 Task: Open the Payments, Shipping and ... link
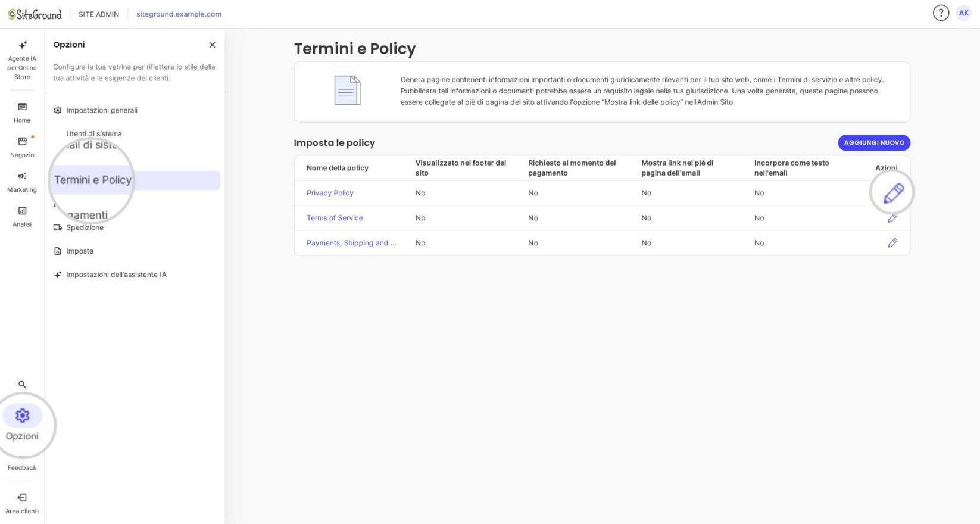(351, 243)
